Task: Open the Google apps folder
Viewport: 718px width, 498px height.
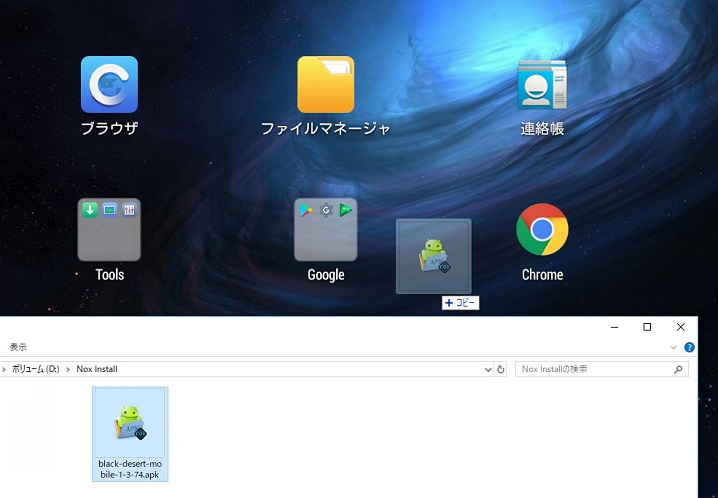Action: (x=325, y=230)
